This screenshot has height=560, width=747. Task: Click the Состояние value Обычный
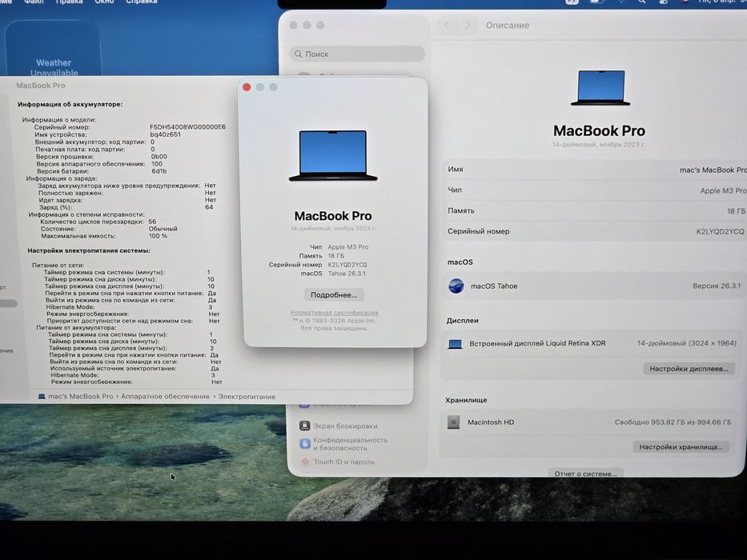pos(163,229)
